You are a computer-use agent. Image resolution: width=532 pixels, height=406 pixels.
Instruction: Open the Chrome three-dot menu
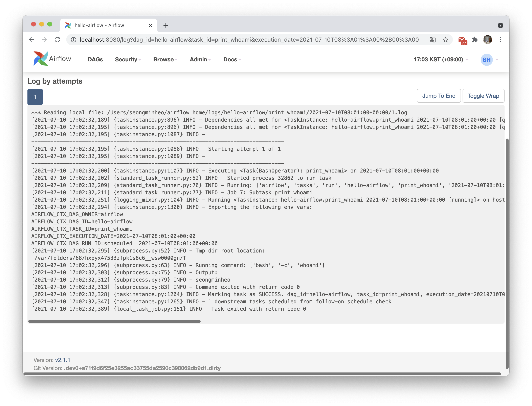[x=500, y=40]
